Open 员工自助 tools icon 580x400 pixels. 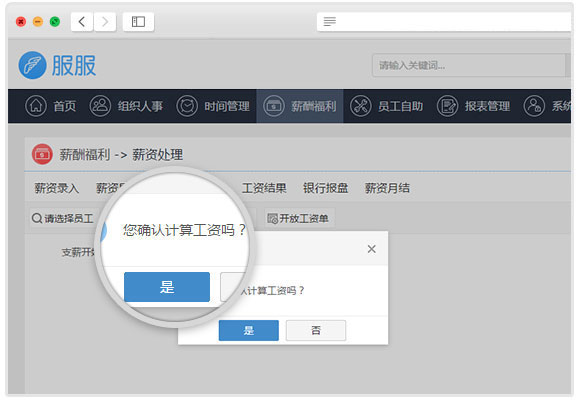(361, 106)
